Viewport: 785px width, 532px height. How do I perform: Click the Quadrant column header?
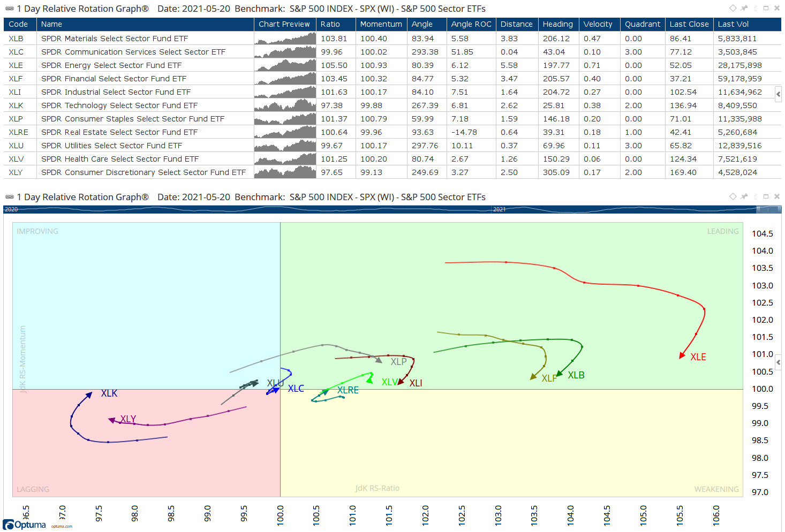pos(643,24)
